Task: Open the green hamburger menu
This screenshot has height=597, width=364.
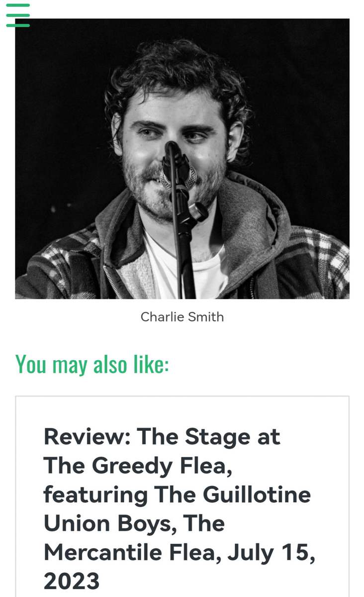Action: click(18, 15)
